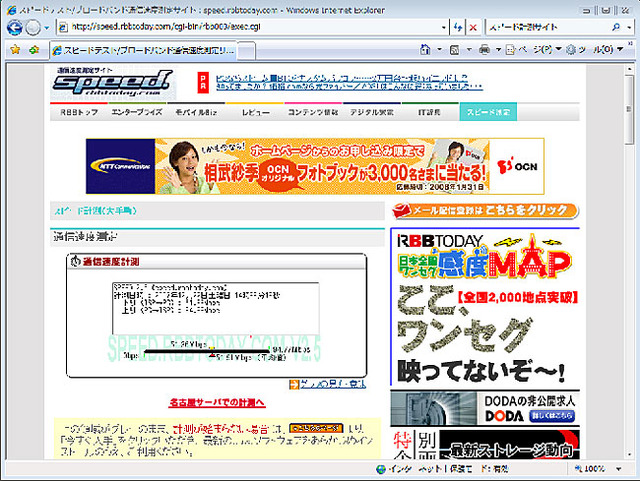
Task: Click the scrollbar down arrow
Action: (x=629, y=455)
